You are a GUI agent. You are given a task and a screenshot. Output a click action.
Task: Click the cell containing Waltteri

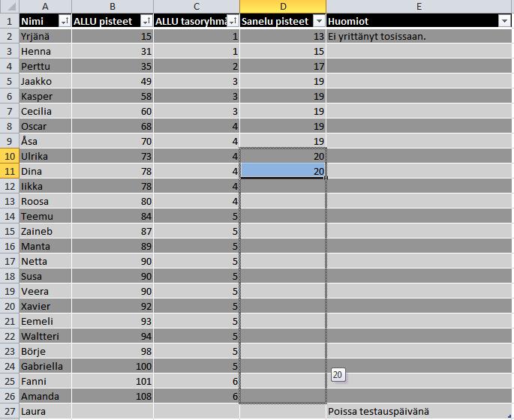coord(45,336)
